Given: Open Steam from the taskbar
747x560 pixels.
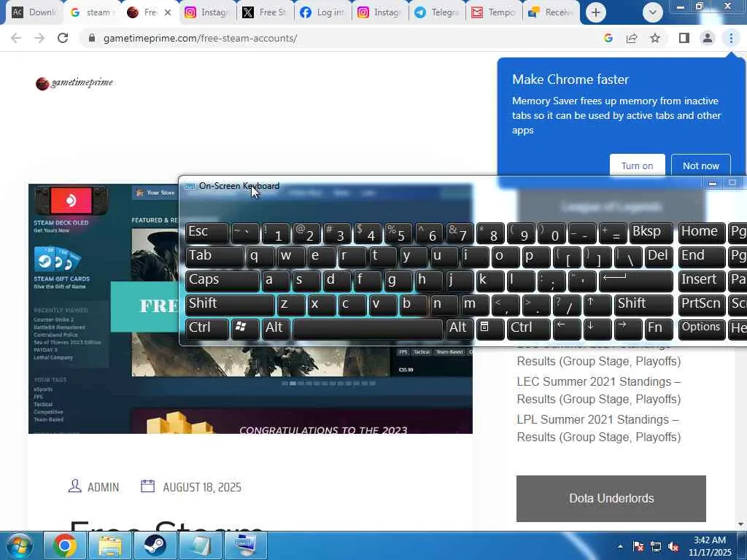Looking at the screenshot, I should 155,545.
